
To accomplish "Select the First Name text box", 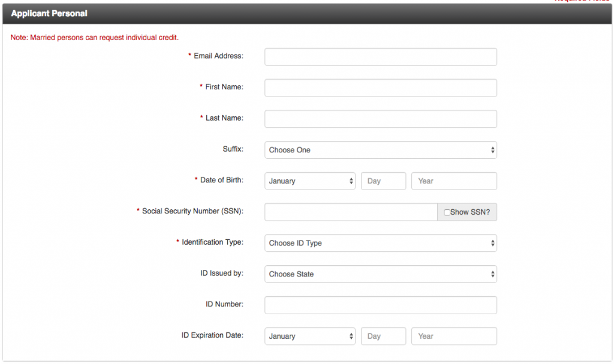I will pyautogui.click(x=381, y=88).
